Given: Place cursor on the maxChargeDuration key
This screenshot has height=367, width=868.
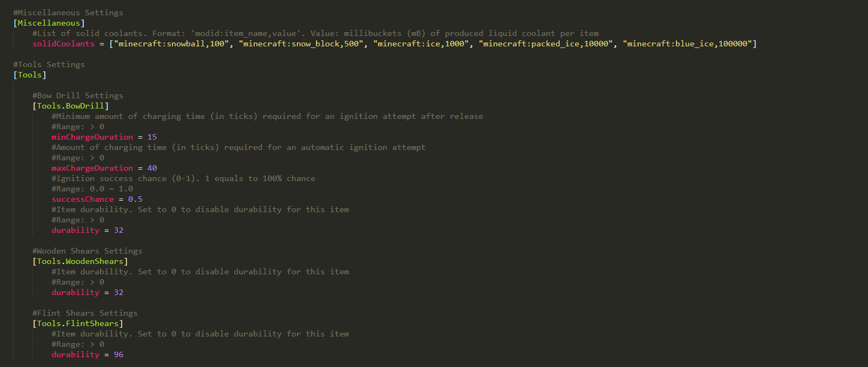Looking at the screenshot, I should tap(92, 168).
